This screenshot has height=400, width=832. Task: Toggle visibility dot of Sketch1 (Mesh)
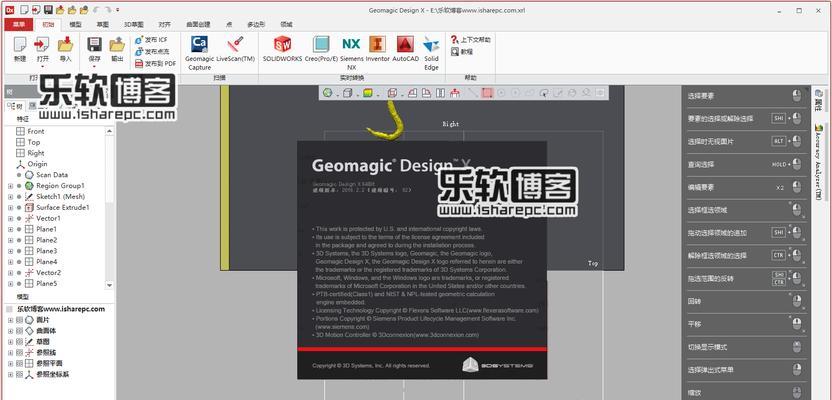click(19, 197)
